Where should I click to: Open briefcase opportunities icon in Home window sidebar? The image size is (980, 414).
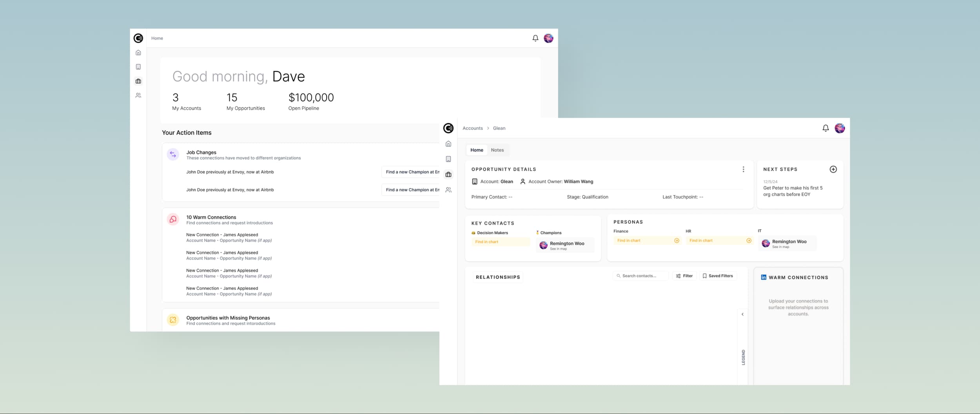[x=138, y=81]
